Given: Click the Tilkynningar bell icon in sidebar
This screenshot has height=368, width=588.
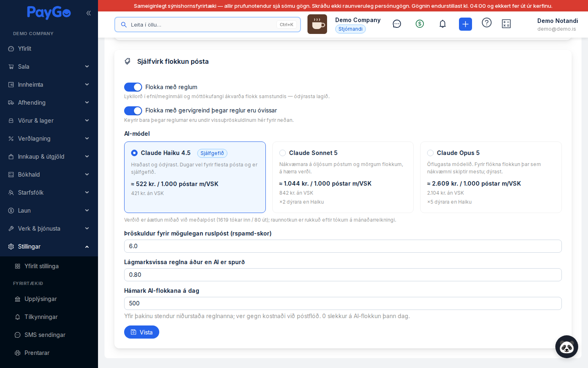Looking at the screenshot, I should pos(18,317).
